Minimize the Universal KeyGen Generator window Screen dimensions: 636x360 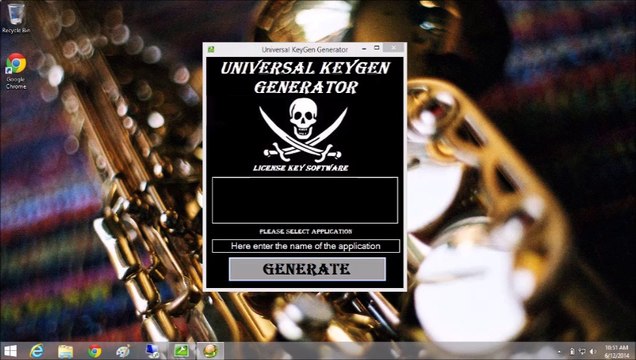tap(364, 49)
